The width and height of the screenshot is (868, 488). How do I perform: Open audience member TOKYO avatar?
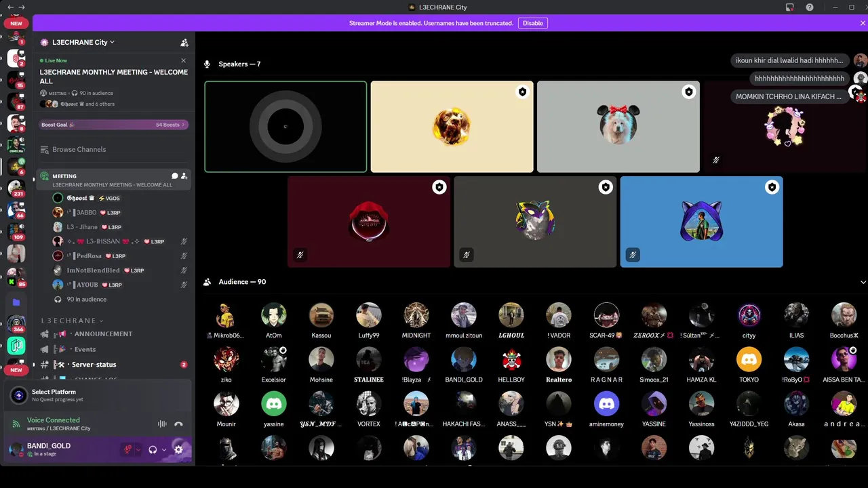pyautogui.click(x=749, y=359)
